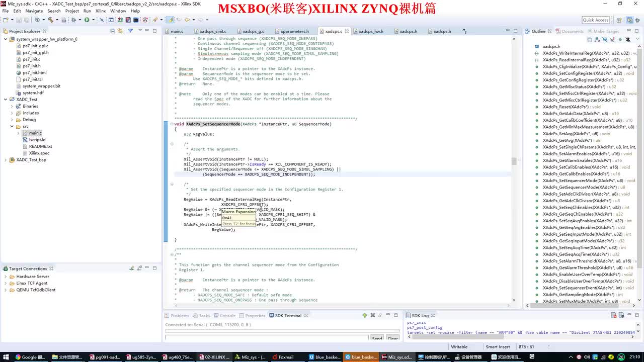Click the Back navigation arrow in toolbar

pyautogui.click(x=187, y=20)
